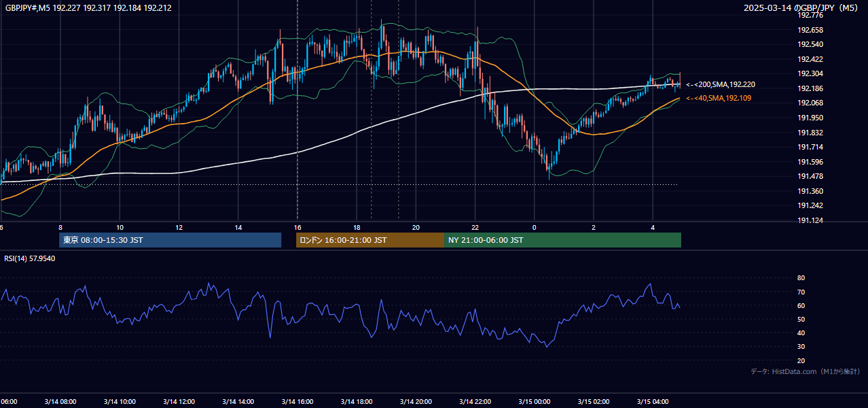Click the 191.714 price axis label

810,147
